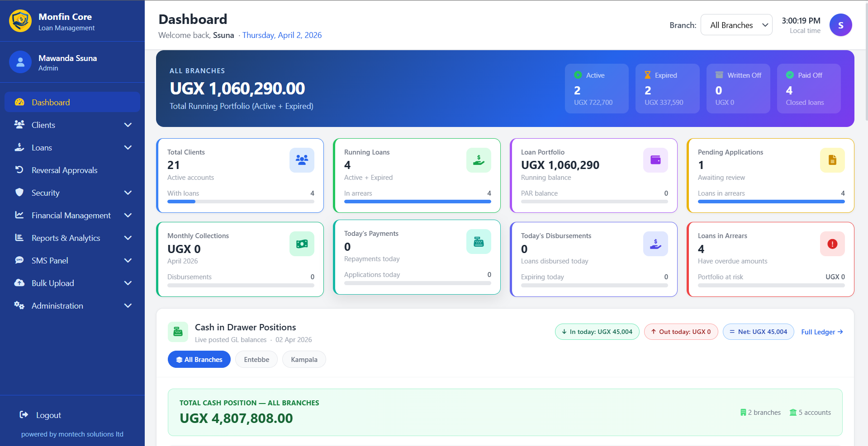Click the alert icon on Loans in Arrears card
This screenshot has width=868, height=446.
point(832,244)
